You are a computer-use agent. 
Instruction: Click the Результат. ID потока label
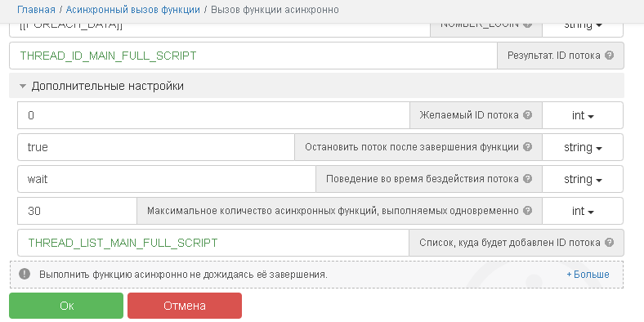point(553,56)
